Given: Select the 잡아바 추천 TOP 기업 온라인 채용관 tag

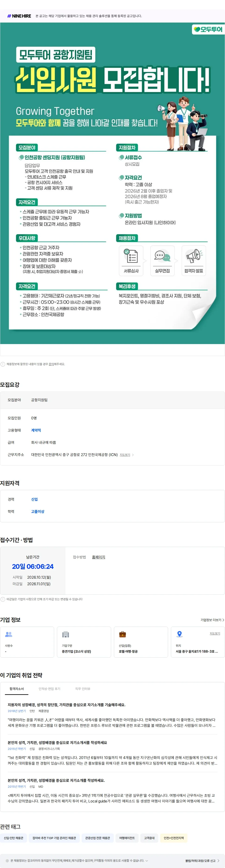Looking at the screenshot, I should click(54, 838).
